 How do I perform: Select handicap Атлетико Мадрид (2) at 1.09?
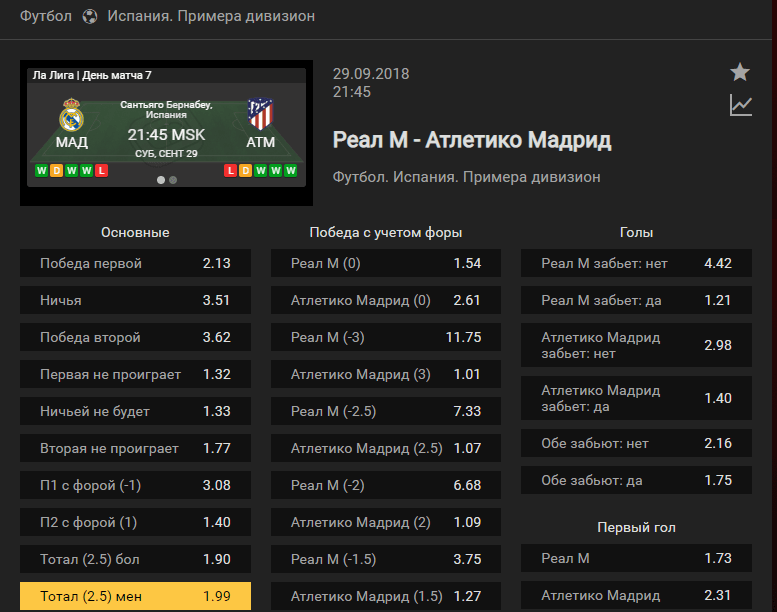point(386,522)
